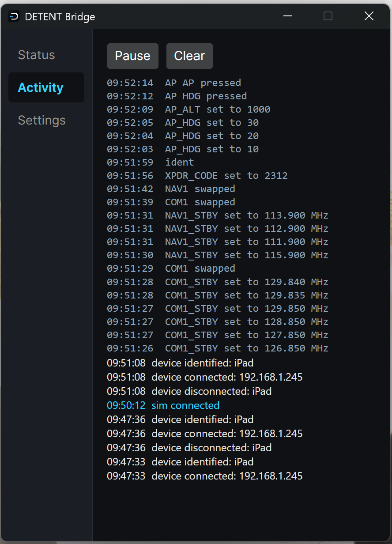Select 'device connected' entry at 09:47:33
This screenshot has width=392, height=544.
click(x=205, y=476)
